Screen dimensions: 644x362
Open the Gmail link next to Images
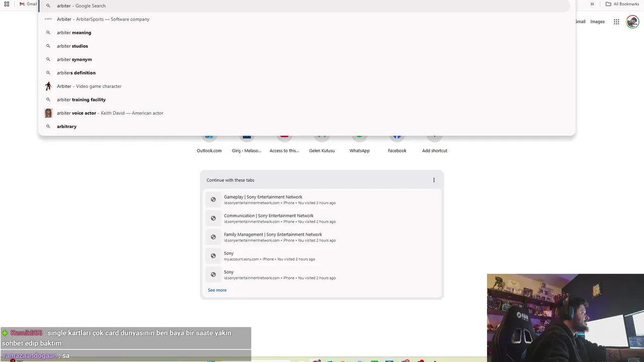(x=580, y=22)
